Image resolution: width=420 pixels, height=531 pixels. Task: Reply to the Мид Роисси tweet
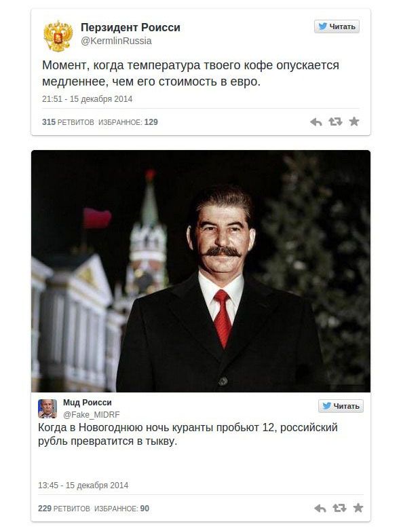click(320, 508)
